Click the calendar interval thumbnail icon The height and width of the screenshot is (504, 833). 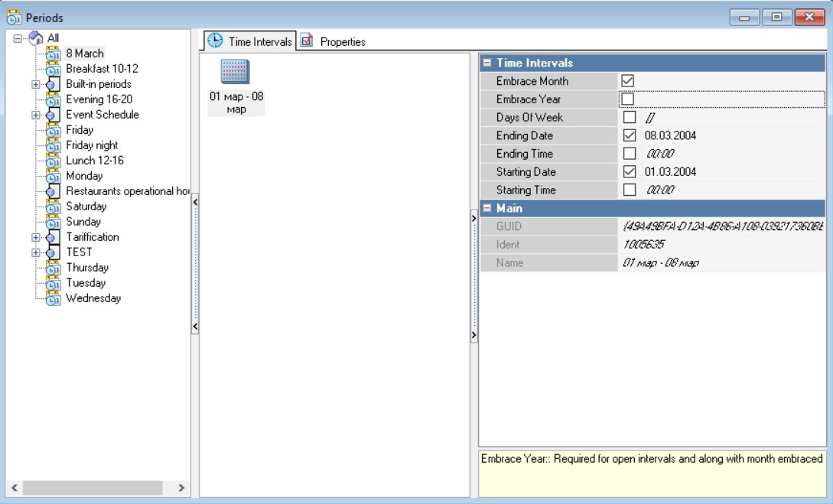point(236,73)
